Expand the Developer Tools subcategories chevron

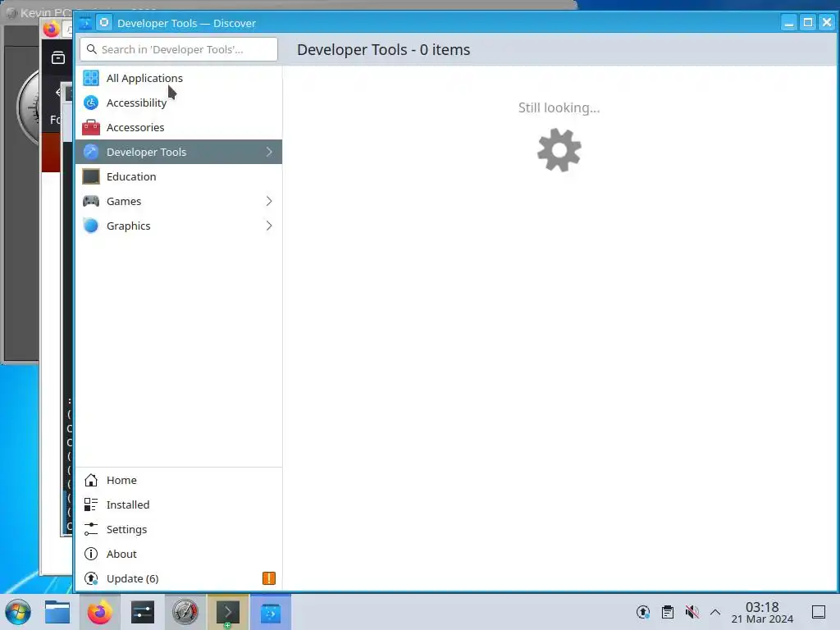tap(269, 152)
